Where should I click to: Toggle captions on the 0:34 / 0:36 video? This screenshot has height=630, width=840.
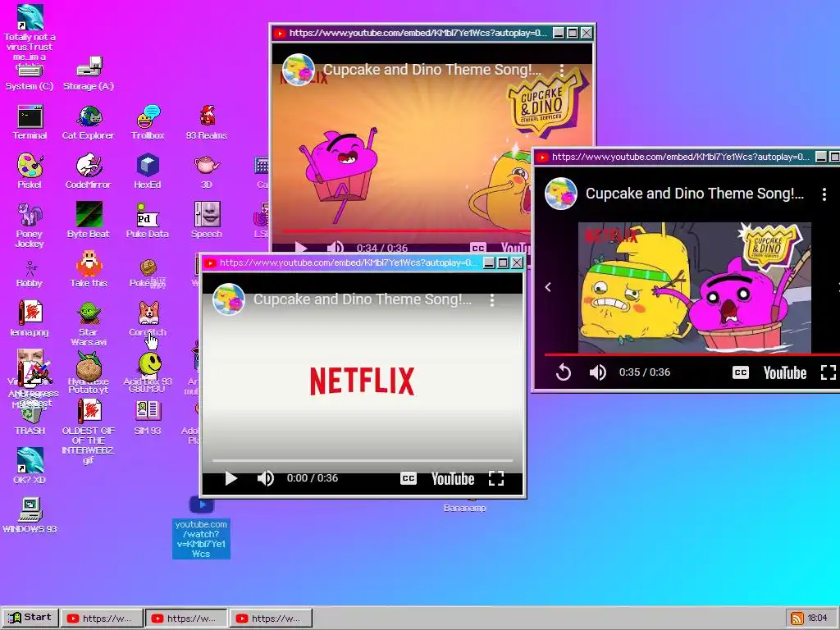(478, 248)
